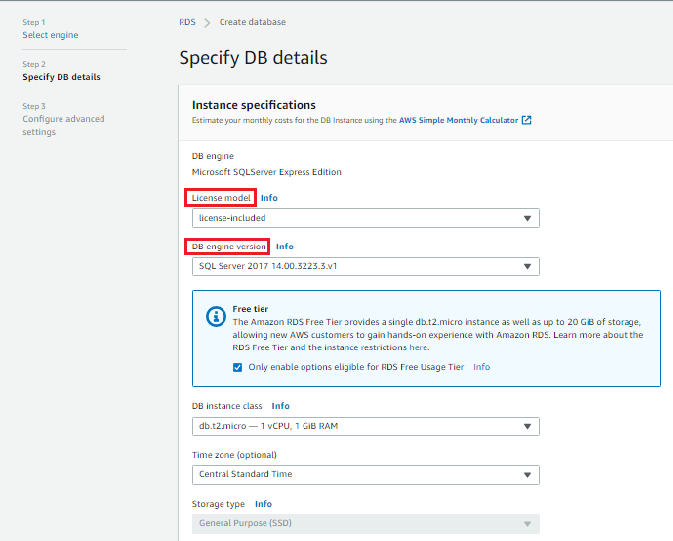The height and width of the screenshot is (541, 673).
Task: Click Info beside DB instance class
Action: (x=280, y=406)
